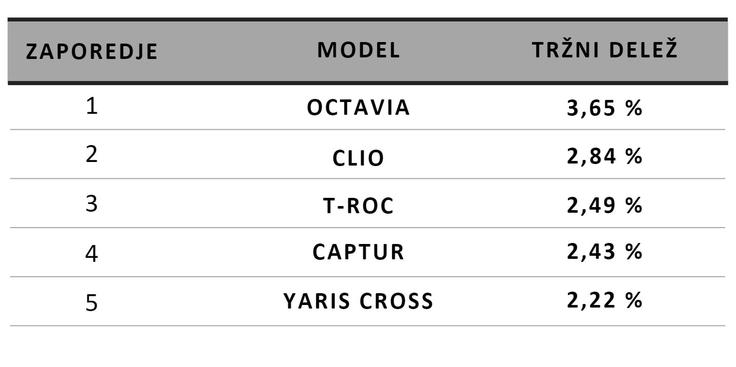736x367 pixels.
Task: Click rank number 2 in second row
Action: click(92, 154)
